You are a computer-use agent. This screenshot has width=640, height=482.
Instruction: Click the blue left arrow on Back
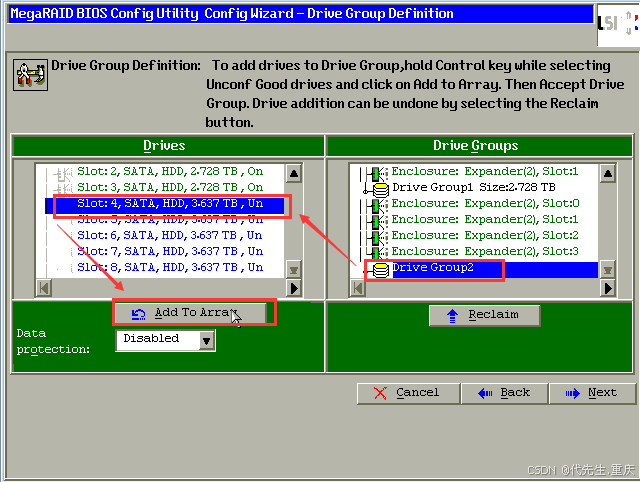pyautogui.click(x=485, y=393)
